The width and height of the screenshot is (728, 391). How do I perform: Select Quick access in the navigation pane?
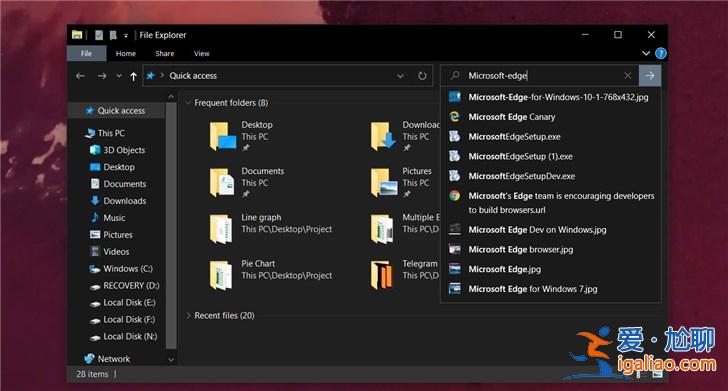tap(116, 111)
